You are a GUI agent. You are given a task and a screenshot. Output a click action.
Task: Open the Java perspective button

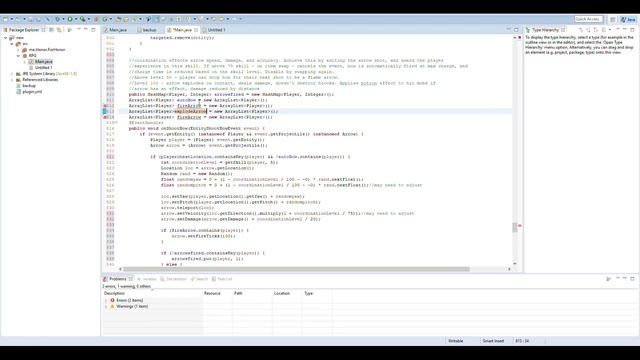pyautogui.click(x=628, y=19)
